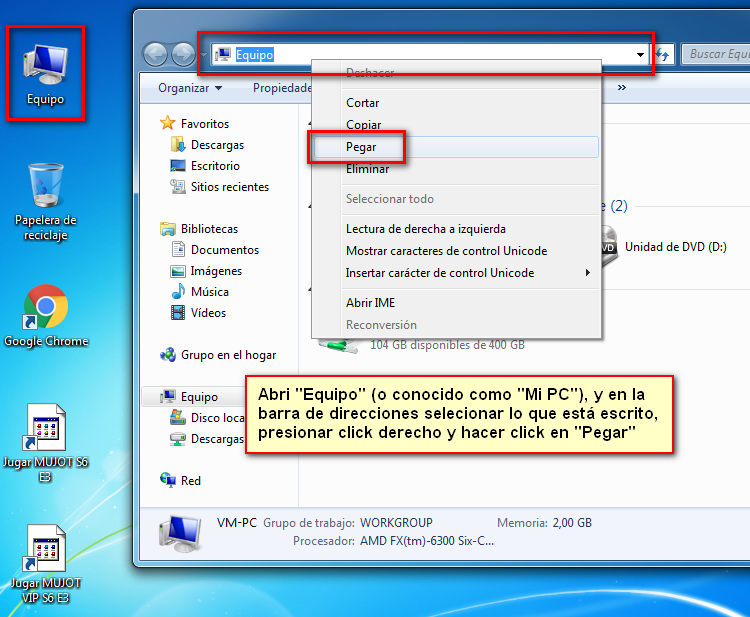Launch Google Chrome from desktop shortcut
The image size is (750, 617).
point(46,315)
